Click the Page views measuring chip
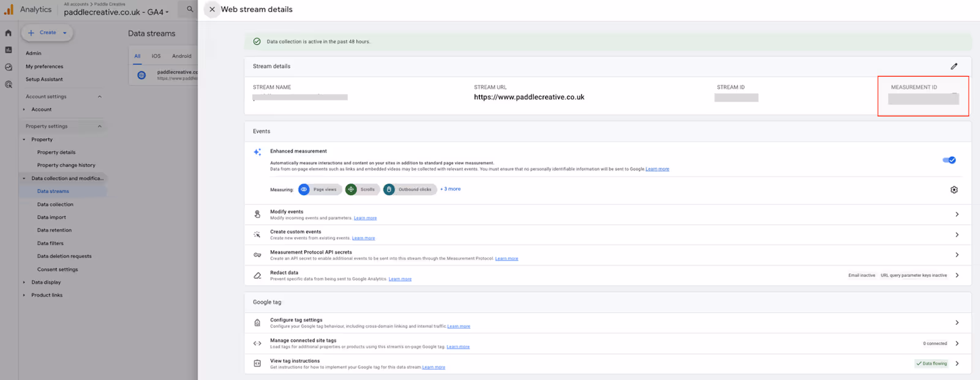This screenshot has width=980, height=380. [x=320, y=189]
